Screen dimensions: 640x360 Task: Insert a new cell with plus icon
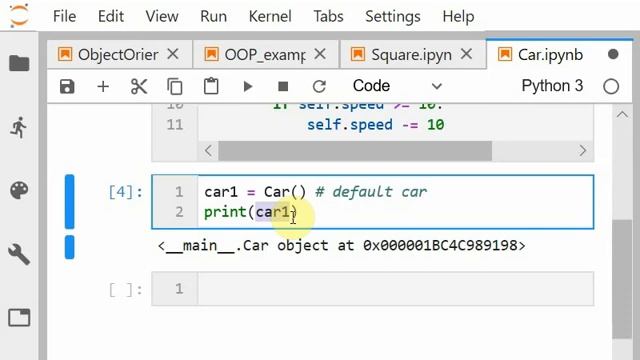tap(103, 87)
